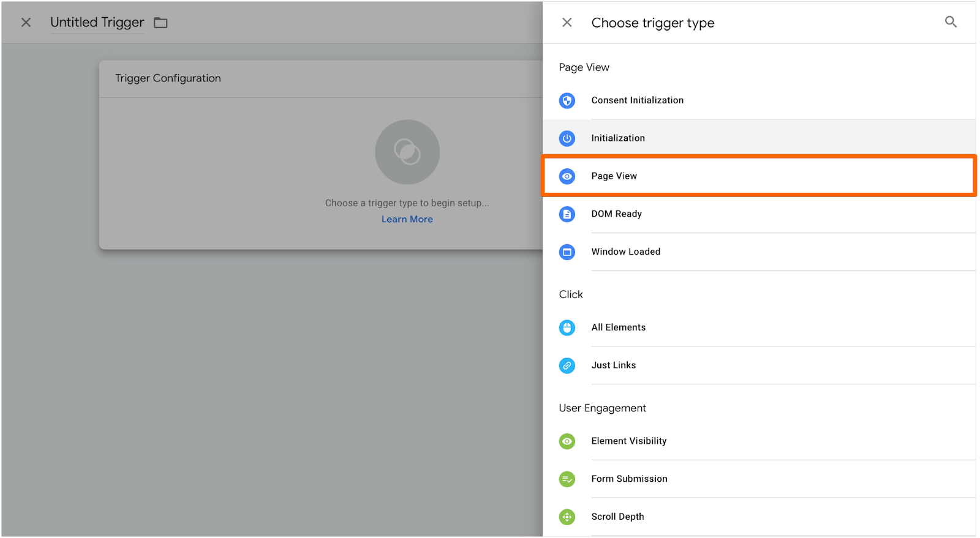Viewport: 980px width, 538px height.
Task: Close the Choose trigger type panel
Action: point(567,23)
